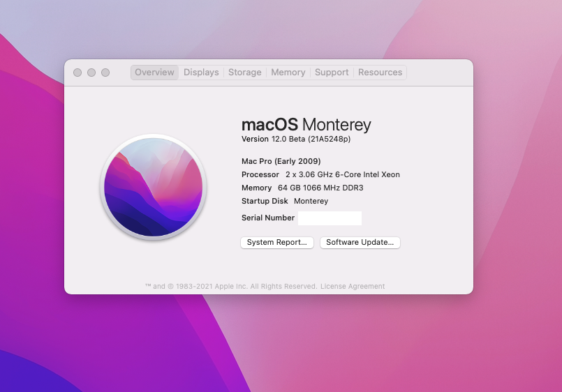
Task: Click the memory value 64 GB 1066 MHz
Action: 320,188
